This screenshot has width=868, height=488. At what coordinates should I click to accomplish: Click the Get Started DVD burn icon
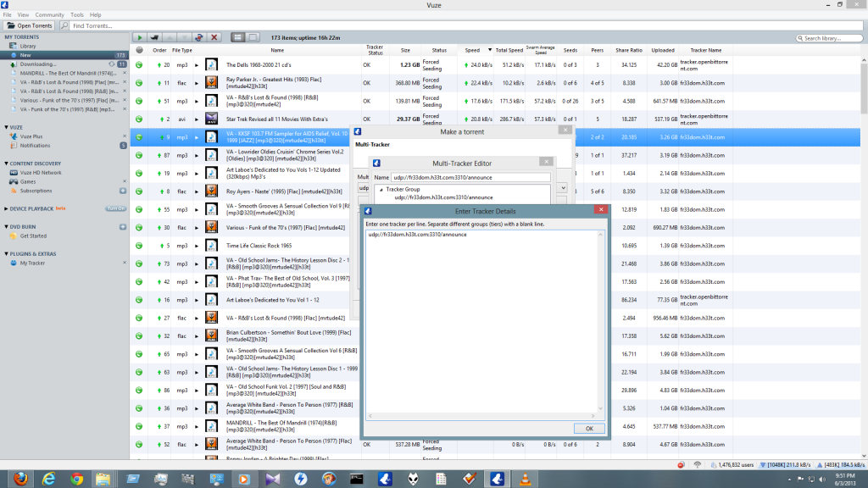pyautogui.click(x=14, y=236)
